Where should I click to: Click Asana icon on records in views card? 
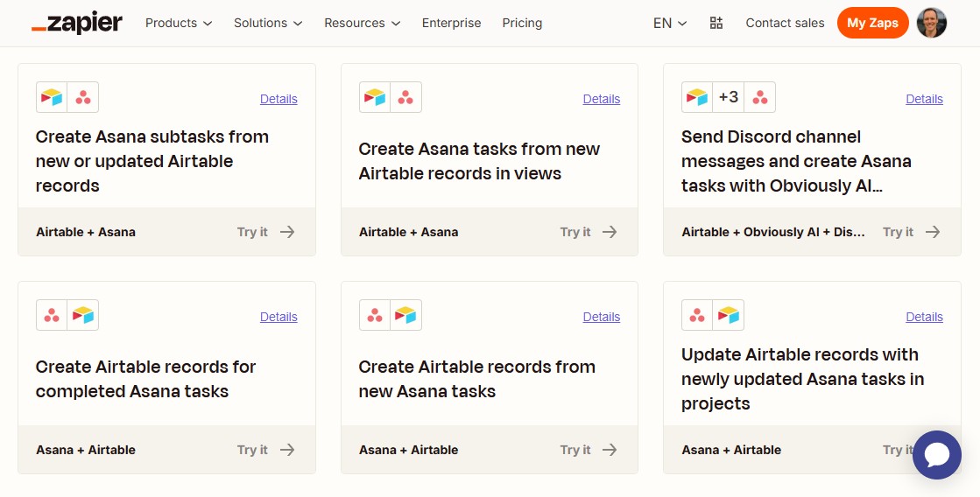(x=406, y=97)
